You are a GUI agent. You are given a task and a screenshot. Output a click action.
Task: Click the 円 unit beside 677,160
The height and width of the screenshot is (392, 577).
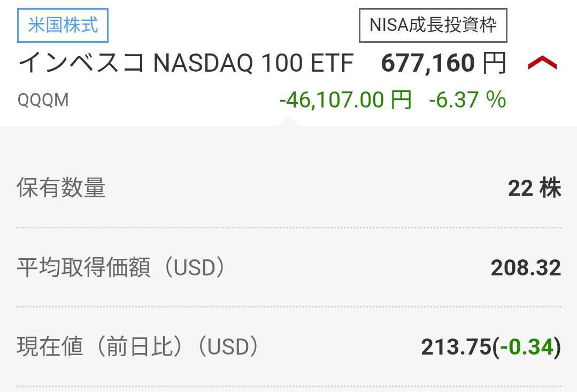point(494,63)
